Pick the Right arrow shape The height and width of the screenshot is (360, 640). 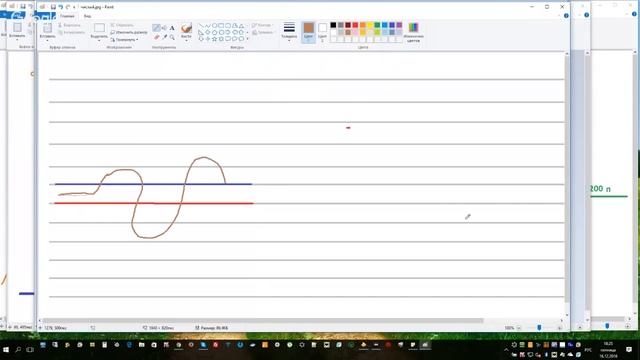pos(228,32)
